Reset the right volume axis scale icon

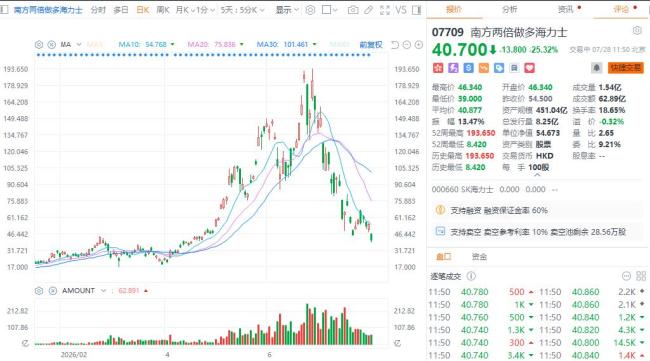[397, 343]
